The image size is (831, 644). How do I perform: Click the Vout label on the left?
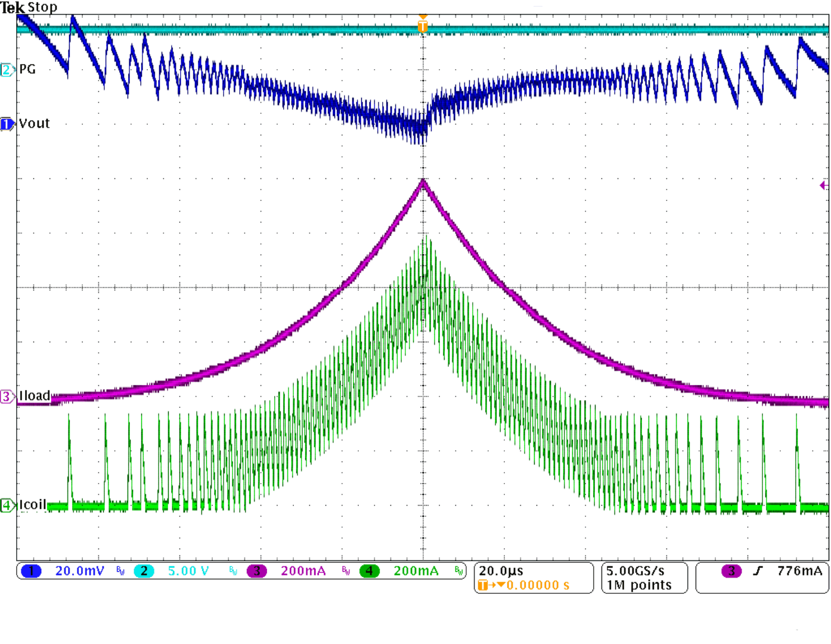point(33,123)
